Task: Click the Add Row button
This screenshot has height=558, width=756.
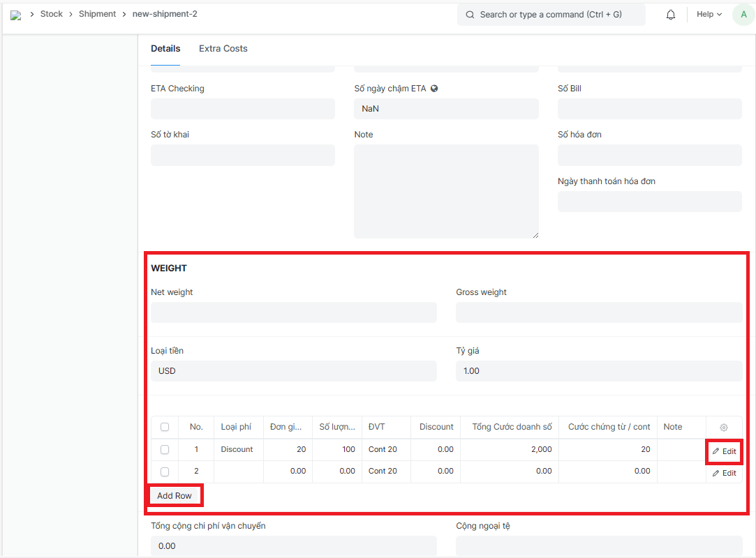Action: (175, 496)
